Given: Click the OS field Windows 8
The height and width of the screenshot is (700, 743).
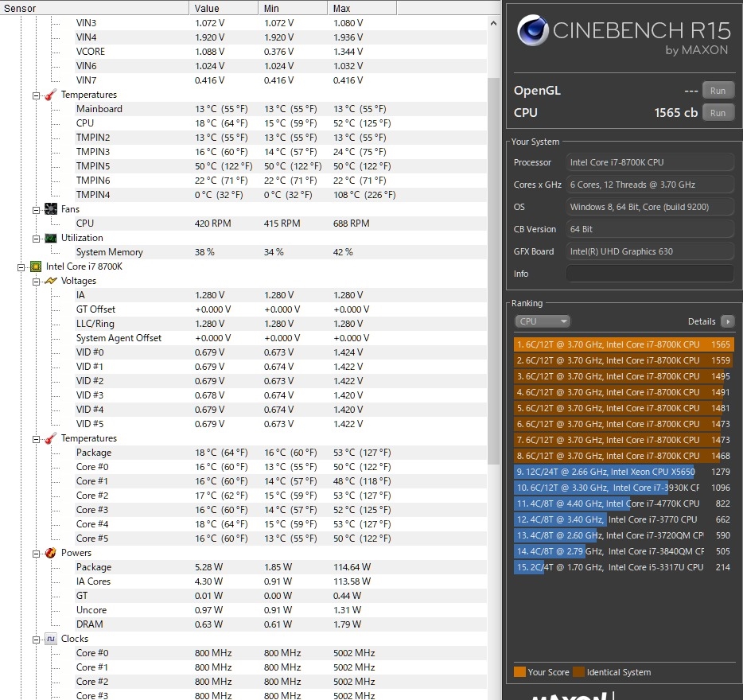Looking at the screenshot, I should (650, 207).
